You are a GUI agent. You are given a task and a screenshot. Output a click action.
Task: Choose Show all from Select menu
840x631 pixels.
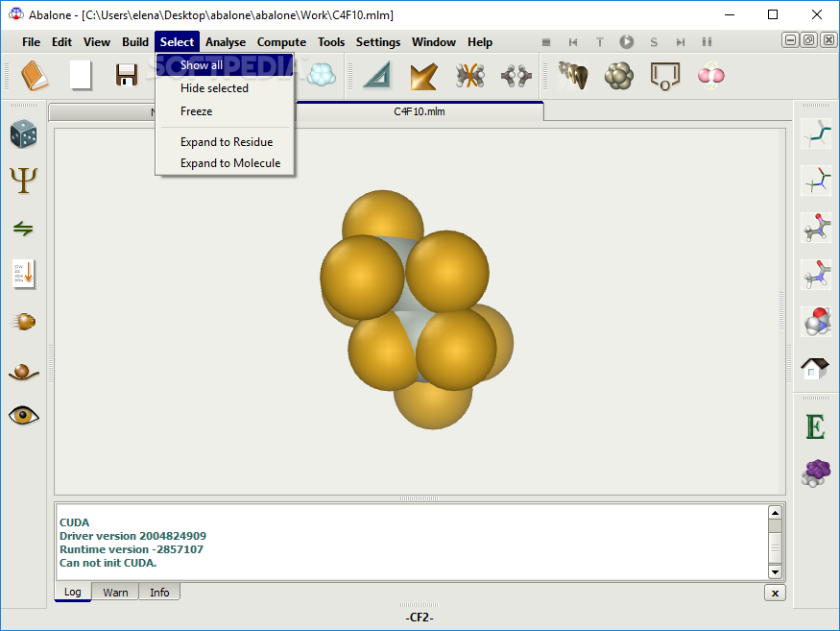pos(225,65)
